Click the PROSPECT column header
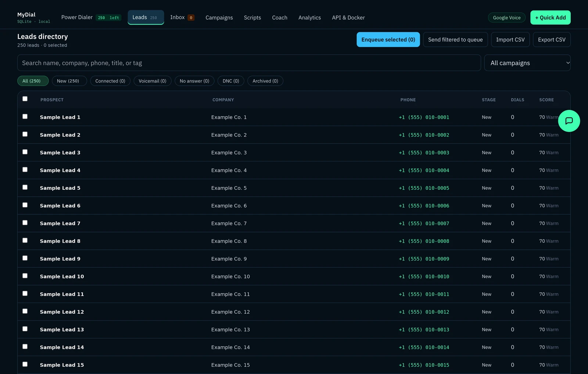The width and height of the screenshot is (588, 374). click(52, 100)
